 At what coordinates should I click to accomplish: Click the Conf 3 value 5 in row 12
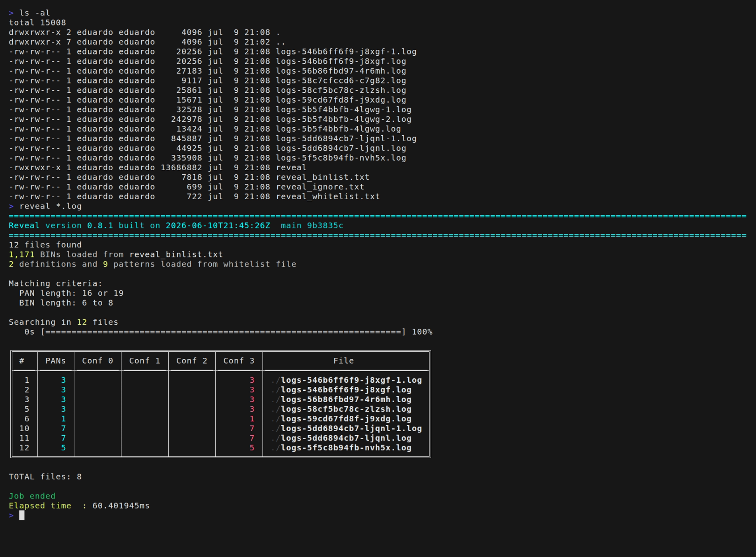252,448
